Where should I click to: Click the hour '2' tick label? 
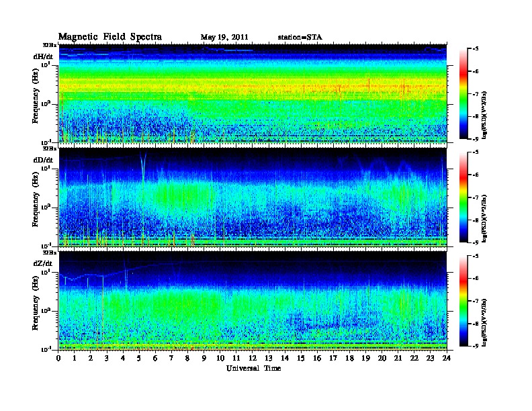[x=91, y=358]
